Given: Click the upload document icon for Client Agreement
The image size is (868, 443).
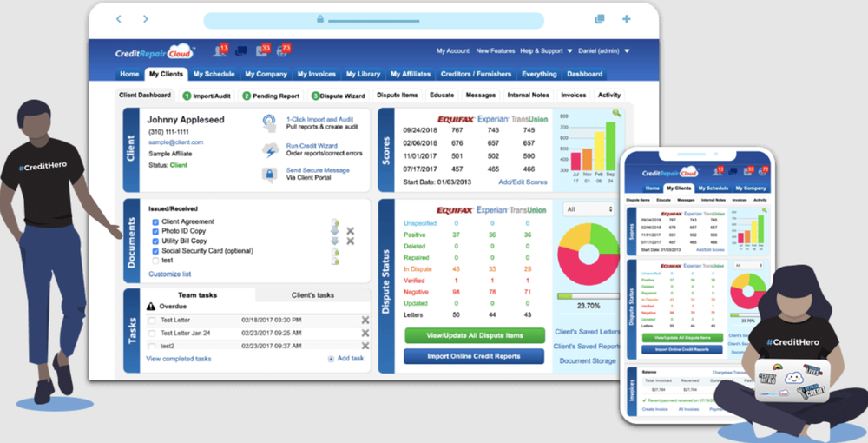Looking at the screenshot, I should click(x=335, y=222).
